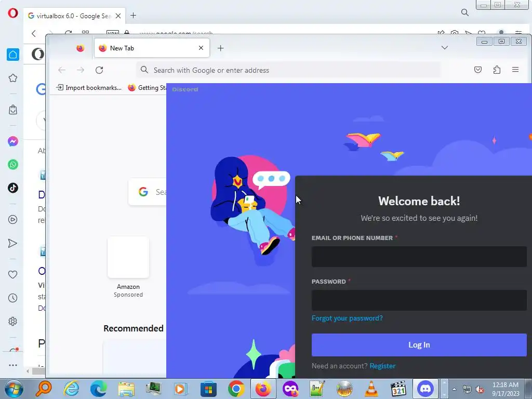Click Opera search tabs magnifier icon

tap(465, 12)
